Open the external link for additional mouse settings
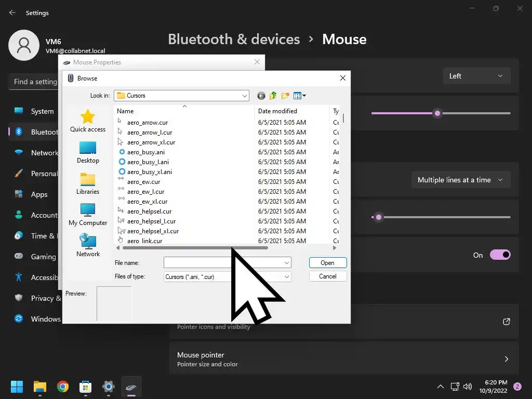This screenshot has width=532, height=399. [x=506, y=321]
